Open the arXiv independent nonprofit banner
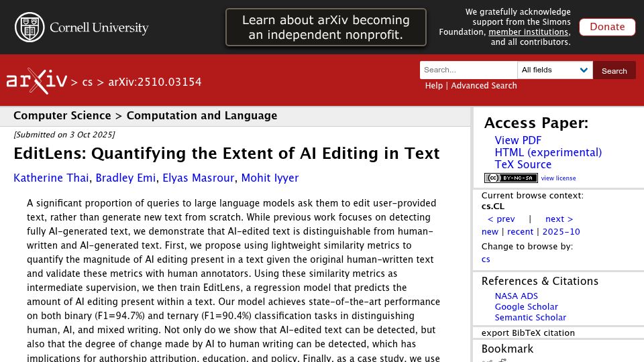 (326, 27)
